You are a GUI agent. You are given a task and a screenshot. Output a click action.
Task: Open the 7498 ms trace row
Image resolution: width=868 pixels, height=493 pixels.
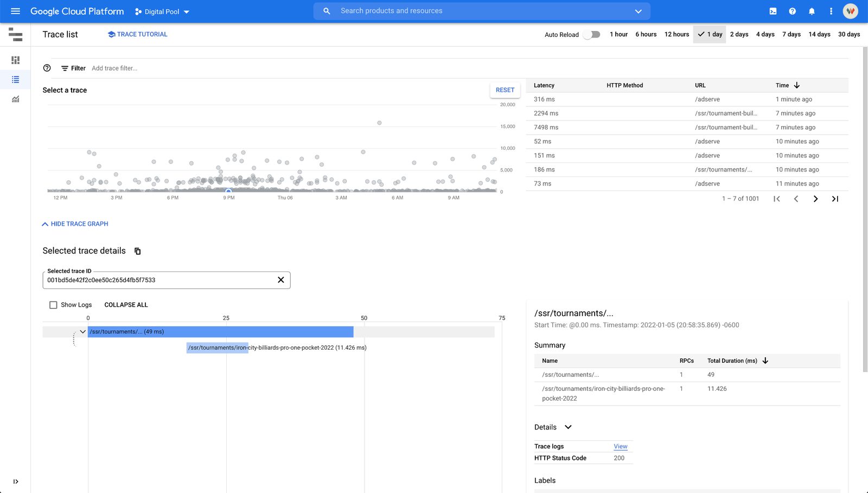[x=687, y=128]
